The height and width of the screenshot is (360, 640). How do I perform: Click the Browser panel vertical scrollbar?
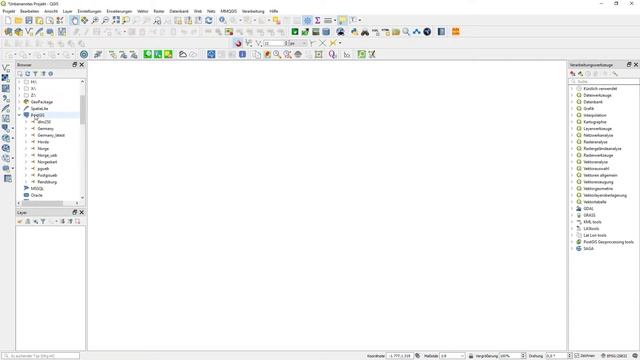[x=83, y=109]
